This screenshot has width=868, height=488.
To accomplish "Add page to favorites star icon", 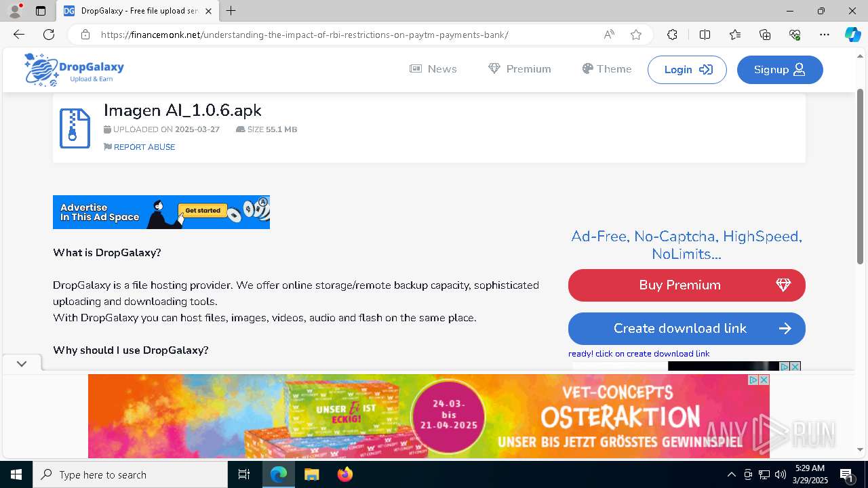I will [636, 35].
